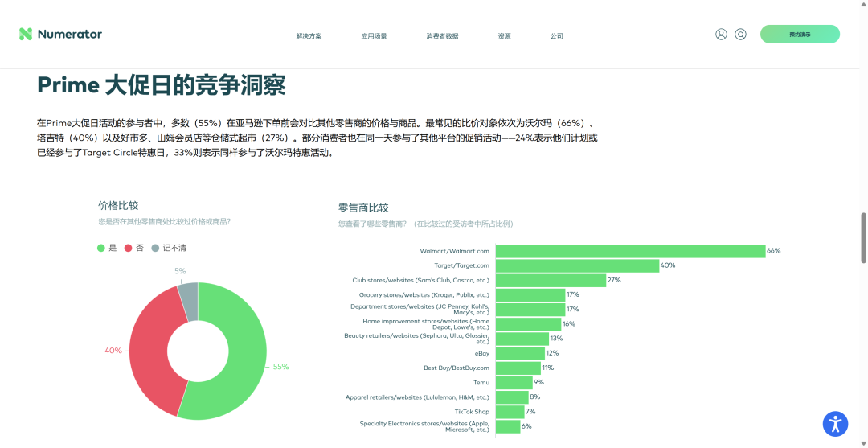868x448 pixels.
Task: Click the Department stores 17% bar
Action: click(x=530, y=310)
